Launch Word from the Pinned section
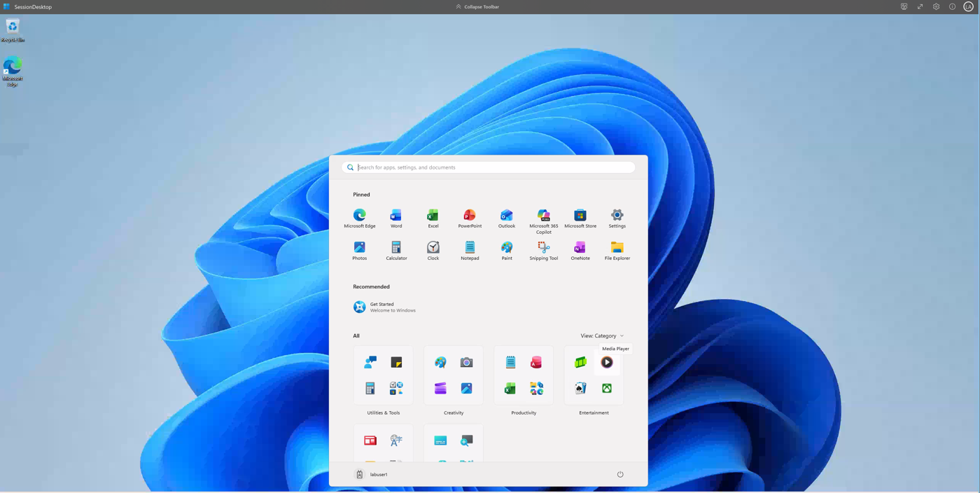This screenshot has height=493, width=980. pyautogui.click(x=396, y=218)
